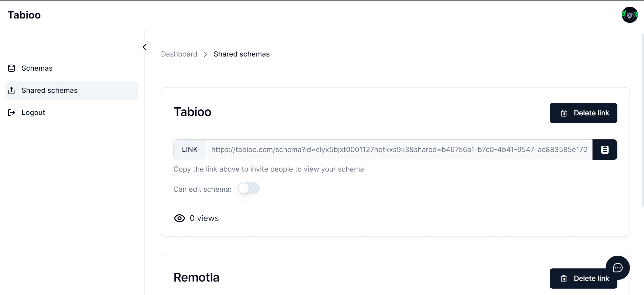The image size is (644, 295).
Task: Enable the Can edit schema toggle
Action: (249, 189)
